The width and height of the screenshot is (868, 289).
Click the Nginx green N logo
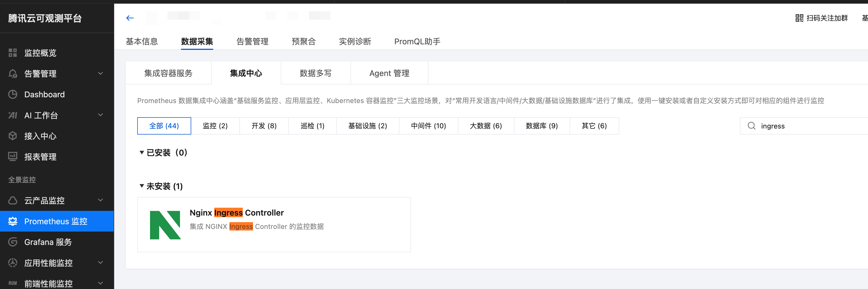coord(165,225)
